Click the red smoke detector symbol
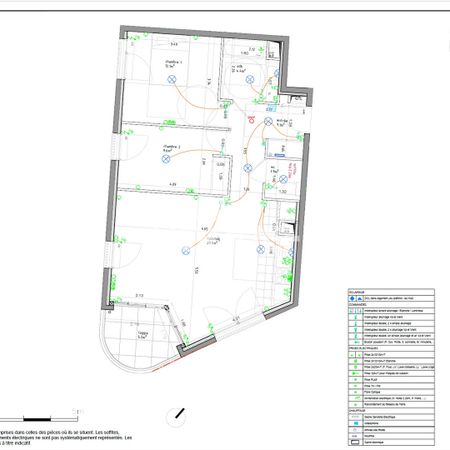This screenshot has width=450, height=450. [251, 119]
